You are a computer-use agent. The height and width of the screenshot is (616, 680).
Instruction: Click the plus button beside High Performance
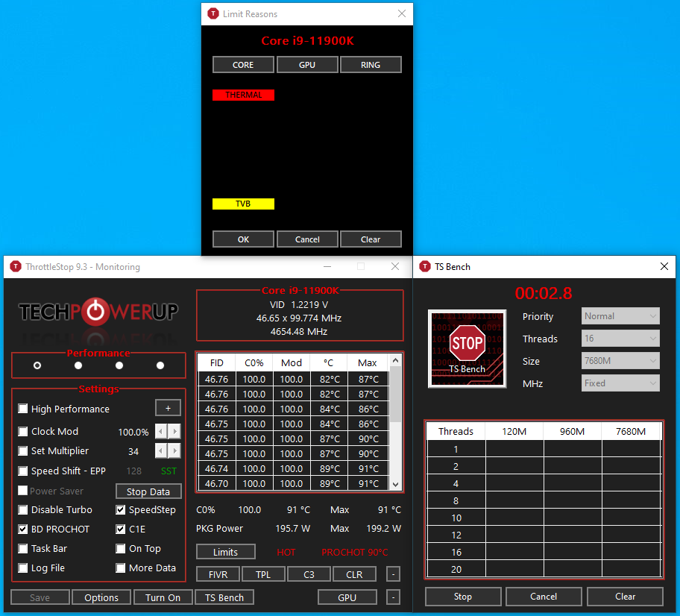point(168,408)
